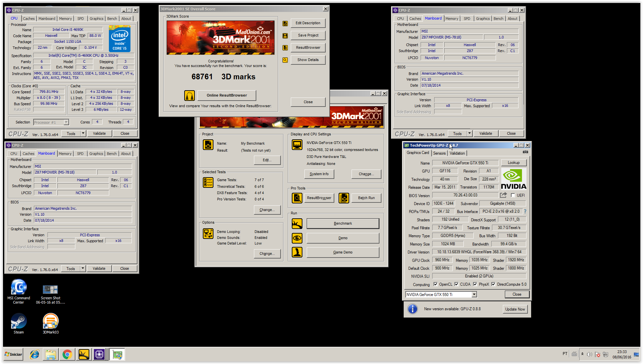Click the Options section icon
The width and height of the screenshot is (643, 364).
tap(208, 234)
